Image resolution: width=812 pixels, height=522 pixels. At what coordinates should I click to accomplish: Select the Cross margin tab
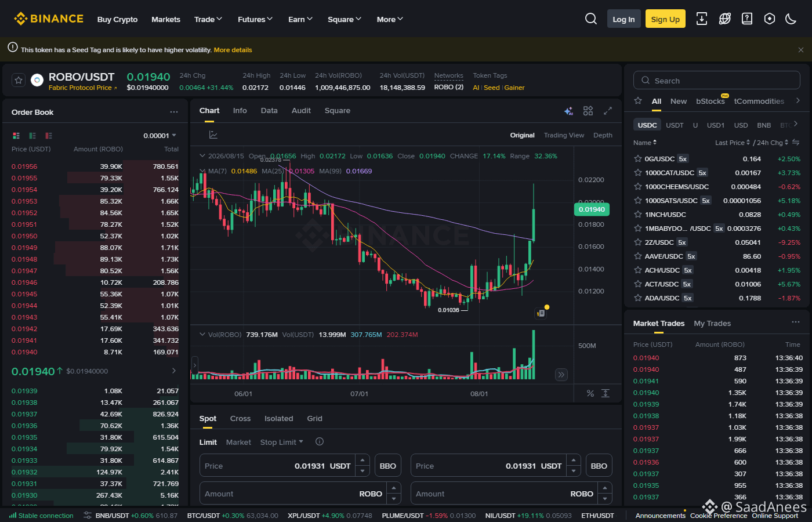(240, 419)
